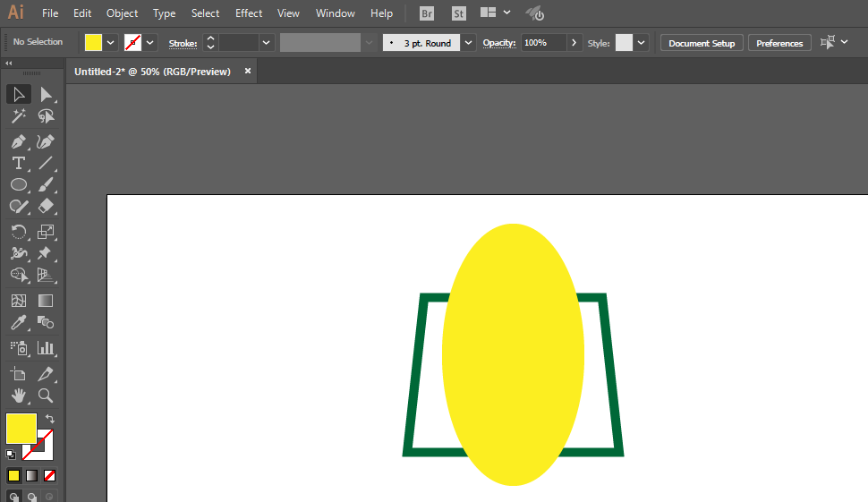
Task: Open the fill color dropdown in control bar
Action: click(111, 43)
